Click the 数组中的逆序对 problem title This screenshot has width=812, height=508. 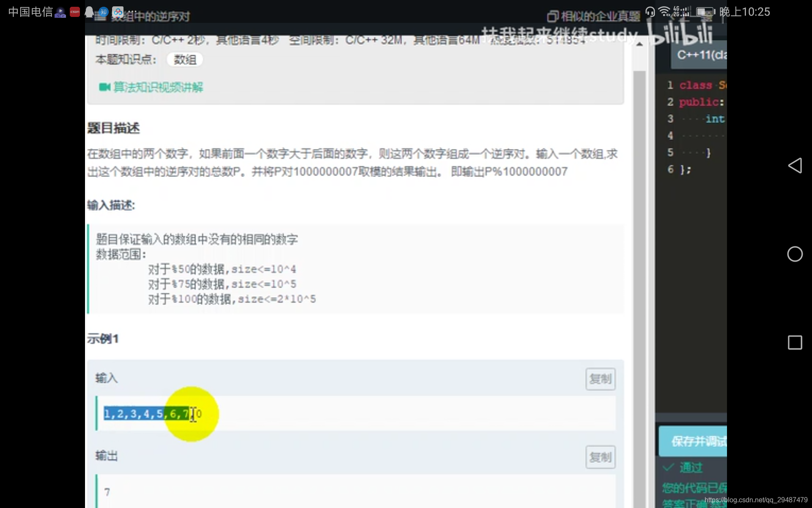[151, 17]
